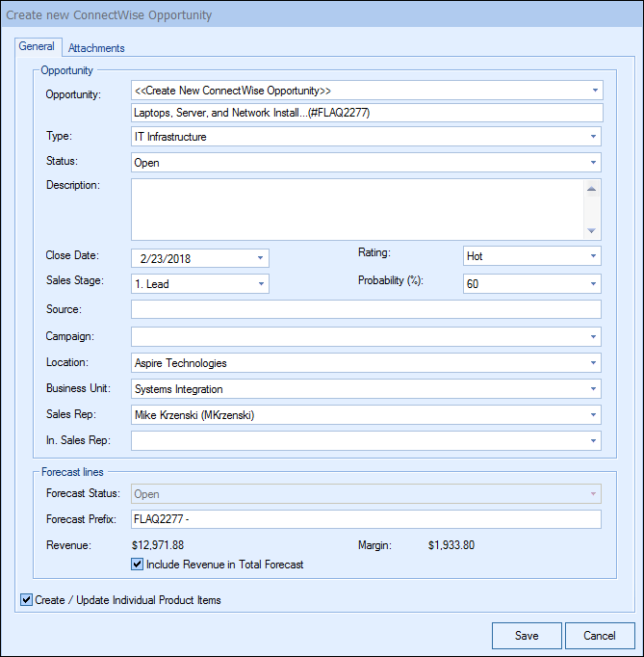Open the Business Unit dropdown
This screenshot has width=644, height=657.
[x=595, y=389]
